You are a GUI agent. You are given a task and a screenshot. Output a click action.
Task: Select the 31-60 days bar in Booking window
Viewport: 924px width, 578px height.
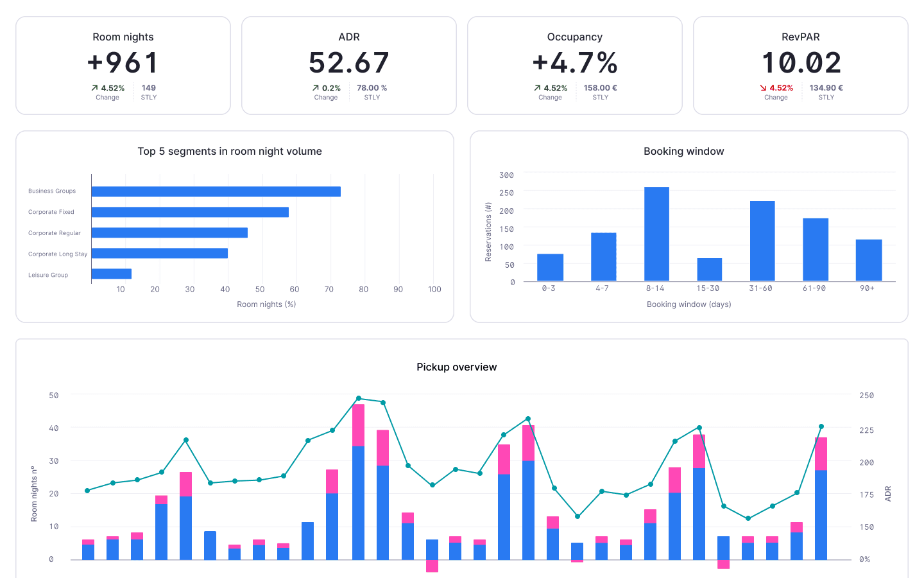tap(762, 241)
